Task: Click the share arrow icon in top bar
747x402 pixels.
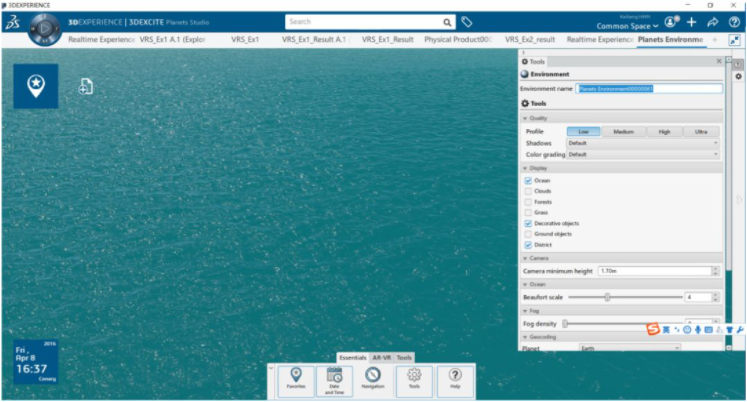Action: click(713, 22)
